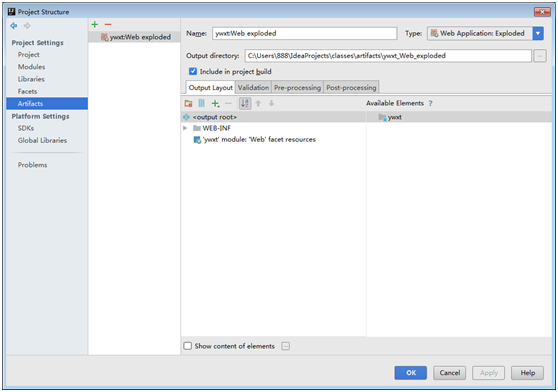Remove selected artifact with red minus icon
The height and width of the screenshot is (392, 558).
108,25
